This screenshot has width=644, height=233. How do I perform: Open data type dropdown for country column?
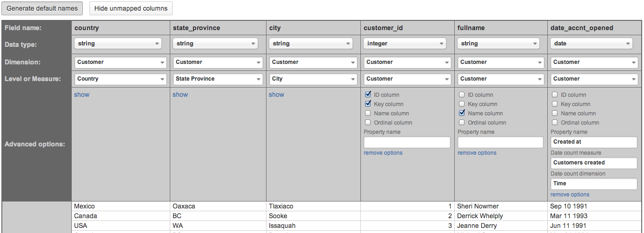coord(118,44)
